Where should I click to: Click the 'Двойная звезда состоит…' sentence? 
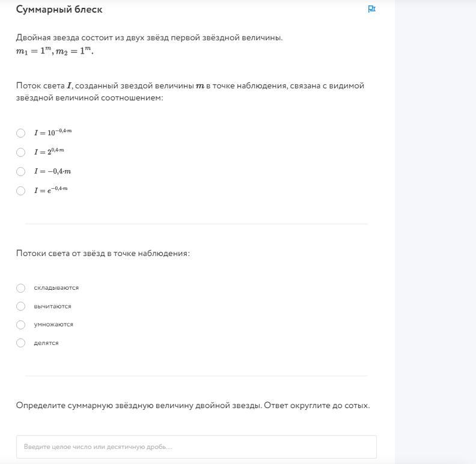149,38
